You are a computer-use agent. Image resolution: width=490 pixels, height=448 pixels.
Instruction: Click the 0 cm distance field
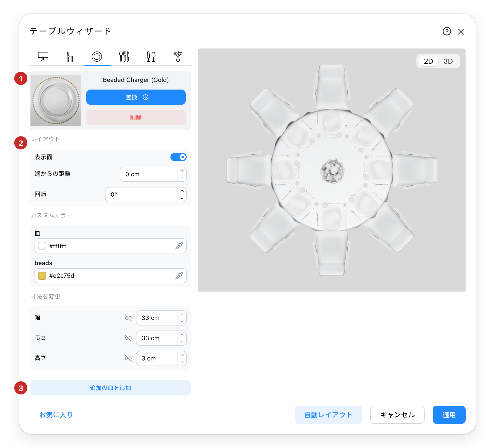(149, 174)
